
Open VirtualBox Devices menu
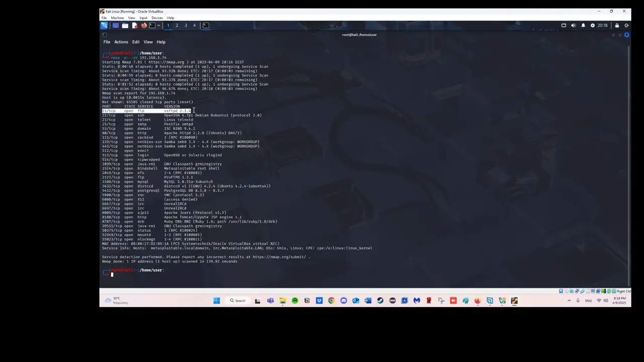pos(157,18)
